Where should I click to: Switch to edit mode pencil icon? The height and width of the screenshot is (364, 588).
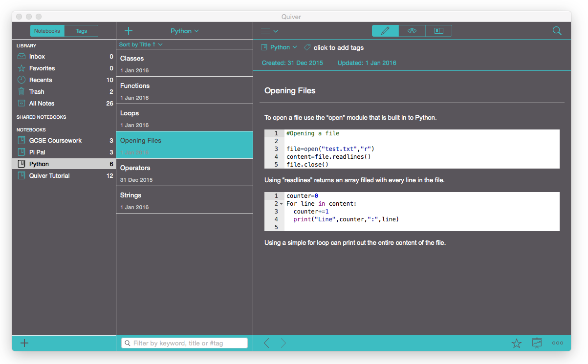(x=385, y=31)
